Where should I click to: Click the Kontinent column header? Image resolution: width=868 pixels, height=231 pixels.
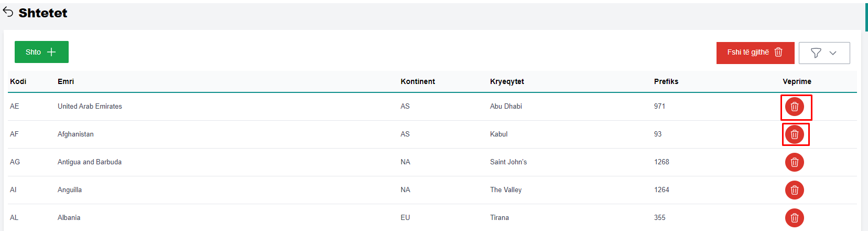coord(418,81)
